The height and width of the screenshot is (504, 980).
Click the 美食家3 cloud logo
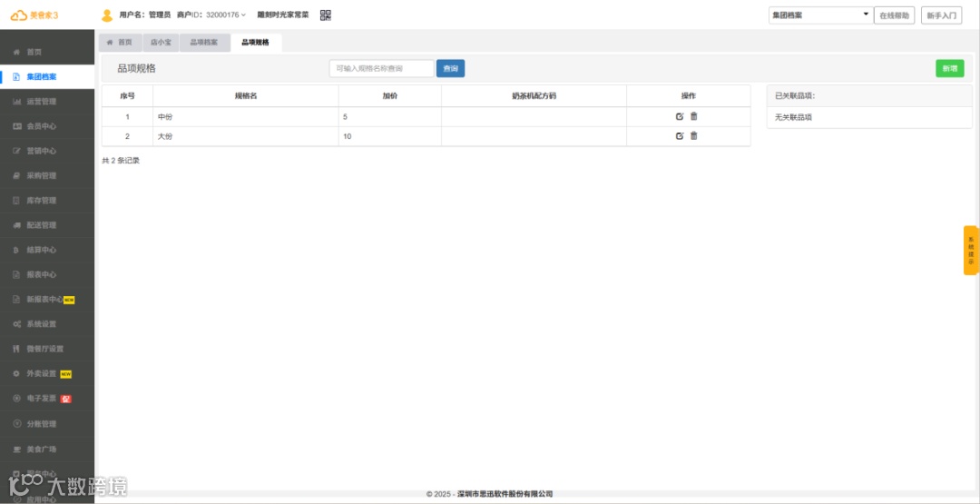(35, 15)
